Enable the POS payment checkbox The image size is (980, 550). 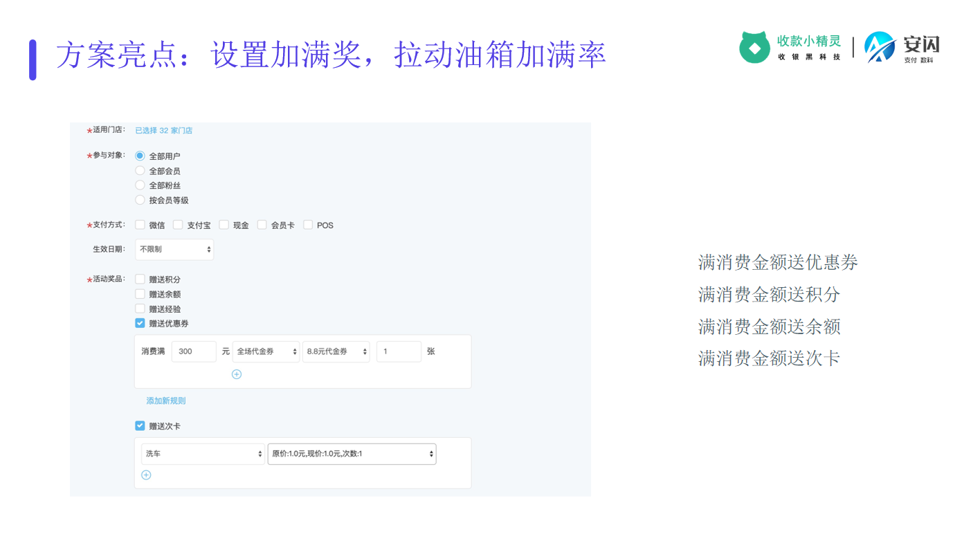[x=308, y=225]
